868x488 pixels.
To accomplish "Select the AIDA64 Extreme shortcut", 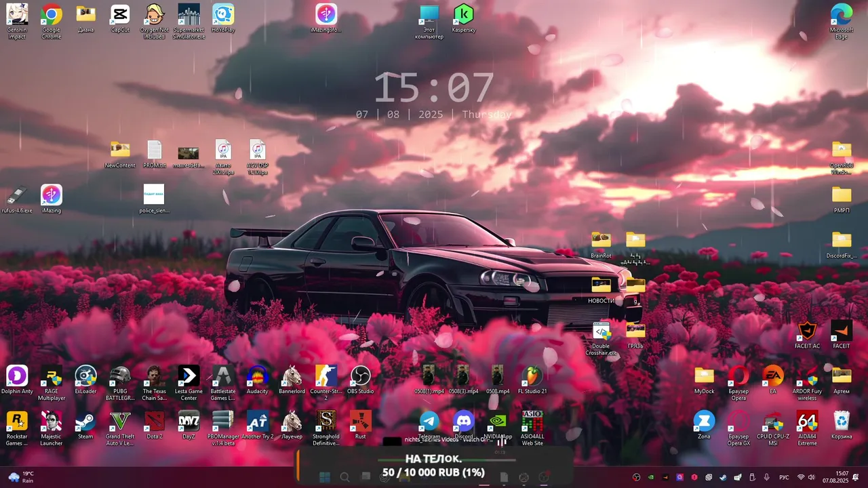I will [807, 421].
